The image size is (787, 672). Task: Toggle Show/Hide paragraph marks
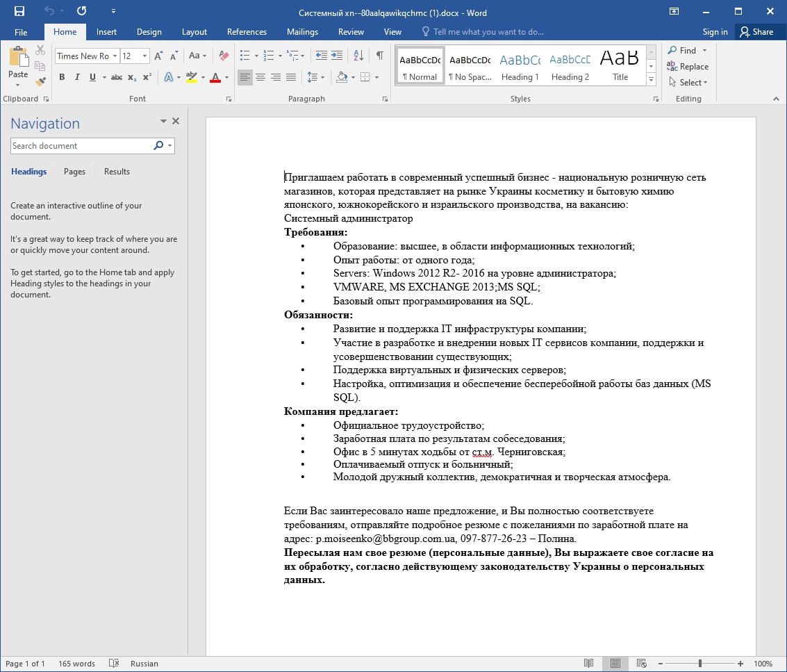click(380, 55)
